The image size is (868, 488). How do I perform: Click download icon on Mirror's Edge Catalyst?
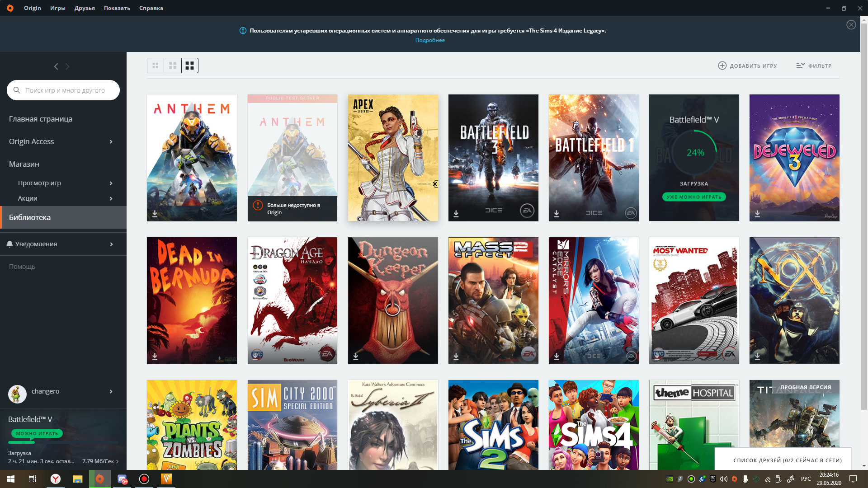click(557, 357)
